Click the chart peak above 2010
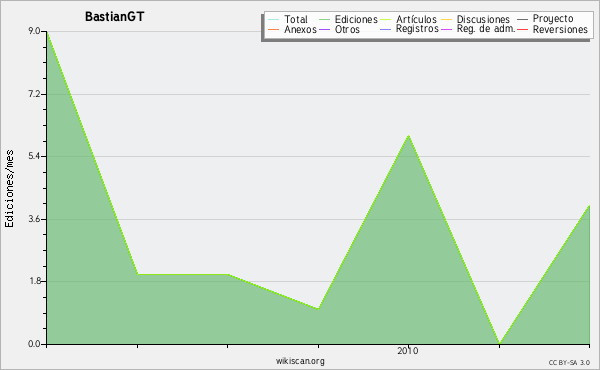Viewport: 600px width, 370px height. coord(409,135)
